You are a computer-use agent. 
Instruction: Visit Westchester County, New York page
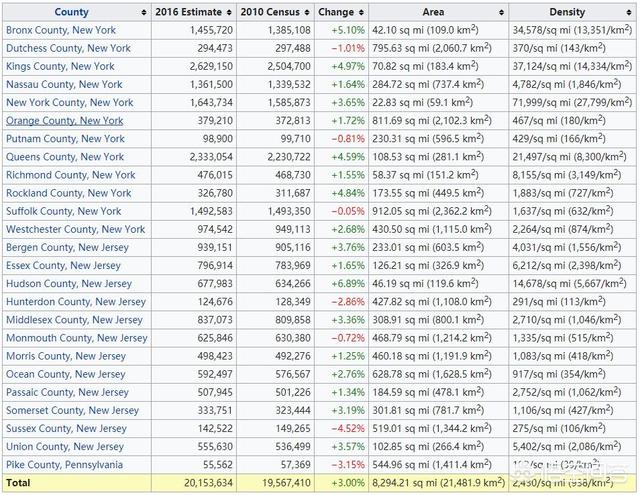click(x=76, y=229)
